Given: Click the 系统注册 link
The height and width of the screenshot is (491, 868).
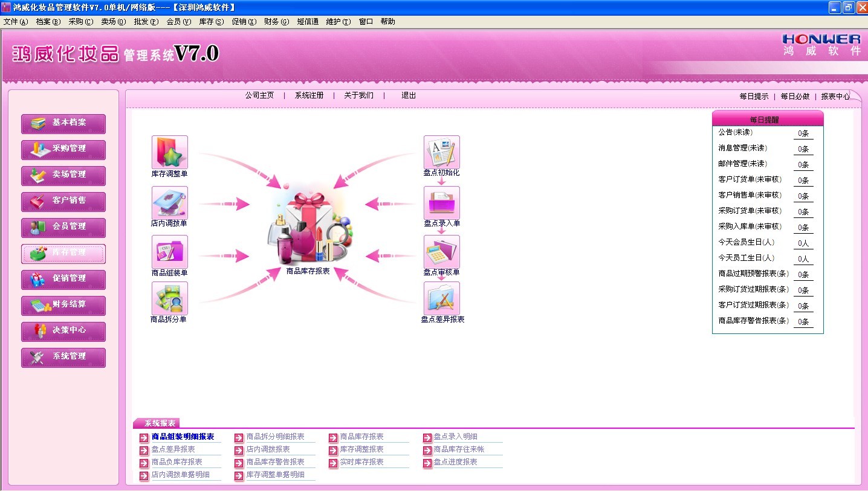Looking at the screenshot, I should point(309,95).
